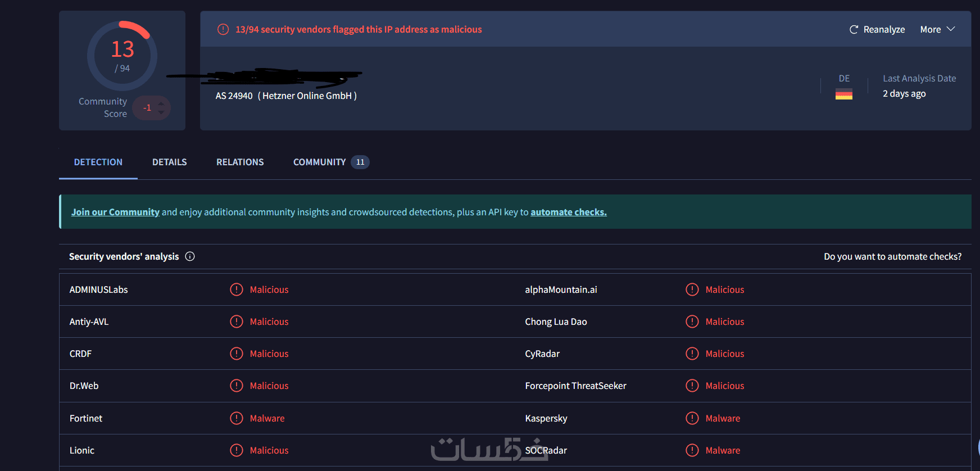Click the 13 / 94 detection score circle
Image resolution: width=980 pixels, height=471 pixels.
point(122,56)
